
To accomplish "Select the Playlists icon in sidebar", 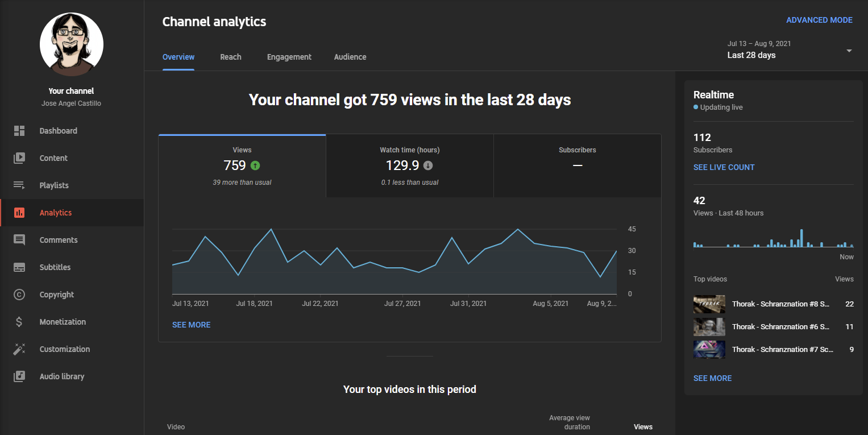I will coord(19,185).
